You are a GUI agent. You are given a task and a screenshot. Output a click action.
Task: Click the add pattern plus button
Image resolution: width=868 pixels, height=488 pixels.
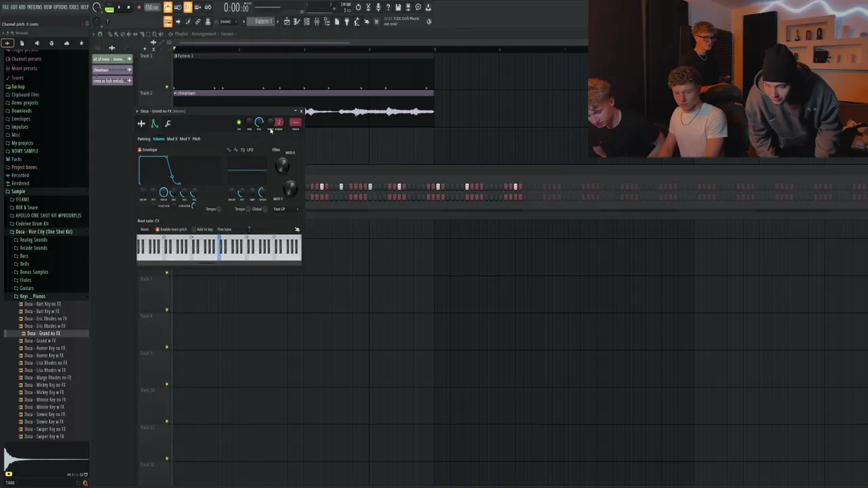pos(278,21)
